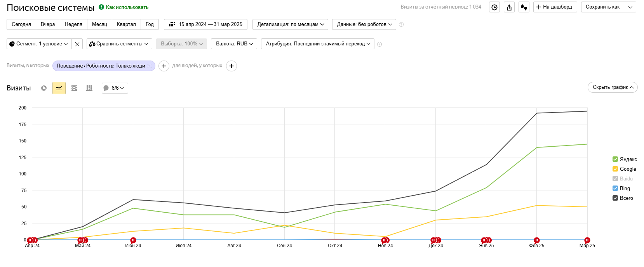
Task: Select the Квартал period tab
Action: [x=126, y=24]
